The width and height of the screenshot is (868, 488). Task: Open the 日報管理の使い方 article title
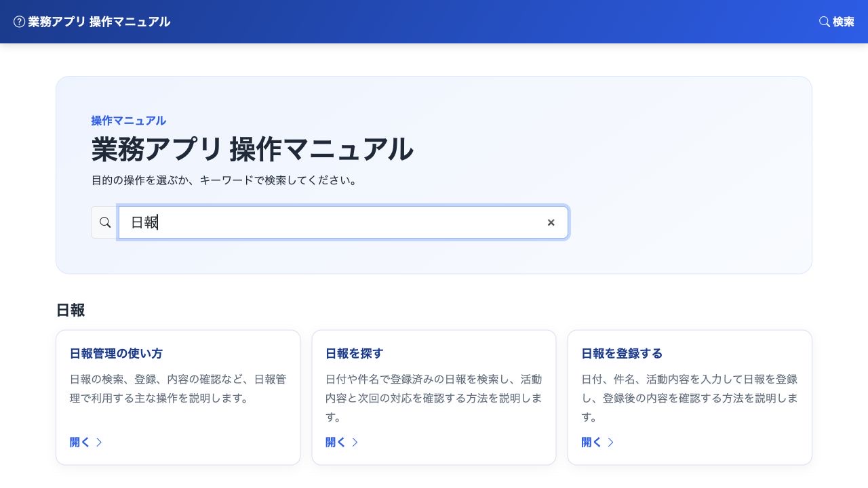116,354
